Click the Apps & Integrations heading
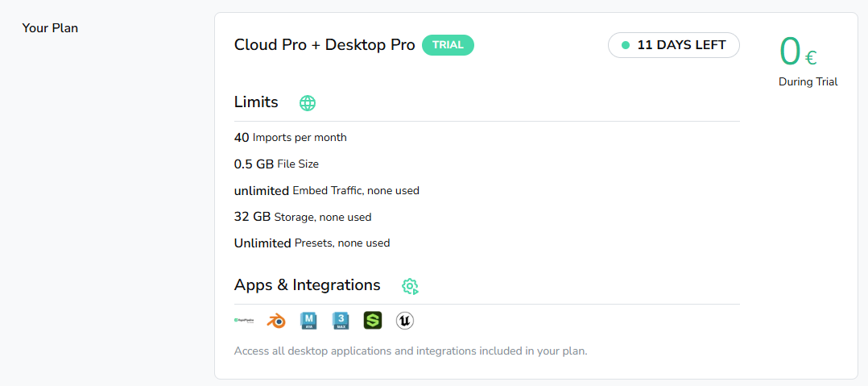868x386 pixels. [x=308, y=285]
